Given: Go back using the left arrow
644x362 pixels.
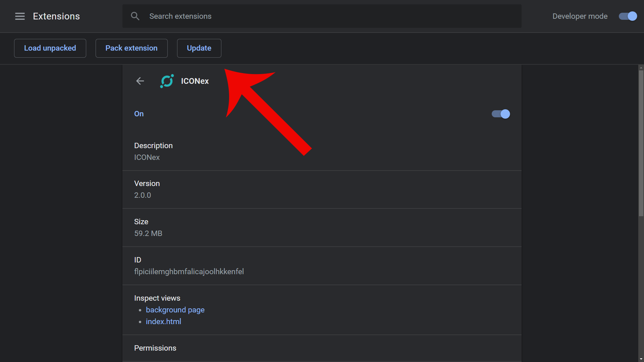Looking at the screenshot, I should coord(140,81).
